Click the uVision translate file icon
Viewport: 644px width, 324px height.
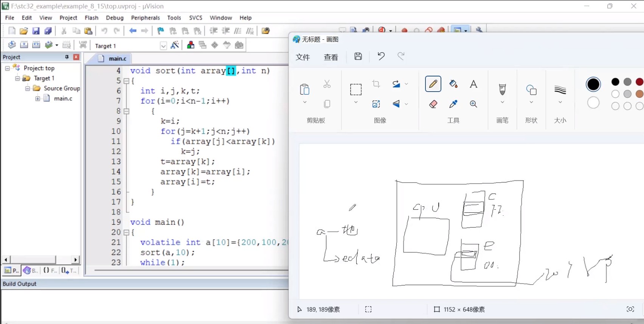12,45
